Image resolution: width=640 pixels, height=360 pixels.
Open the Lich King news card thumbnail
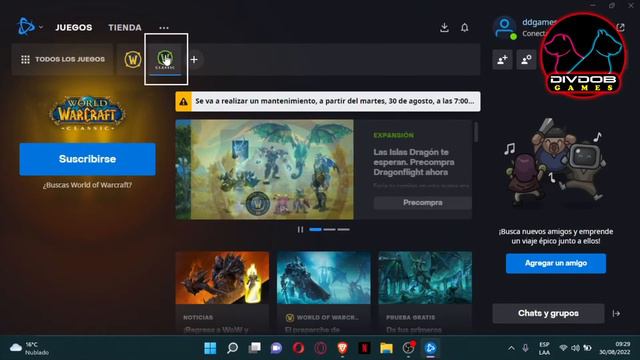[x=324, y=278]
